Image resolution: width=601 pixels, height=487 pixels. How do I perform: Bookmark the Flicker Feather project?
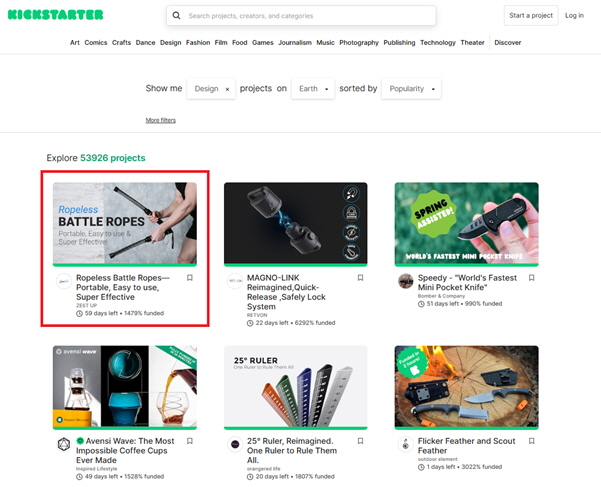coord(531,441)
